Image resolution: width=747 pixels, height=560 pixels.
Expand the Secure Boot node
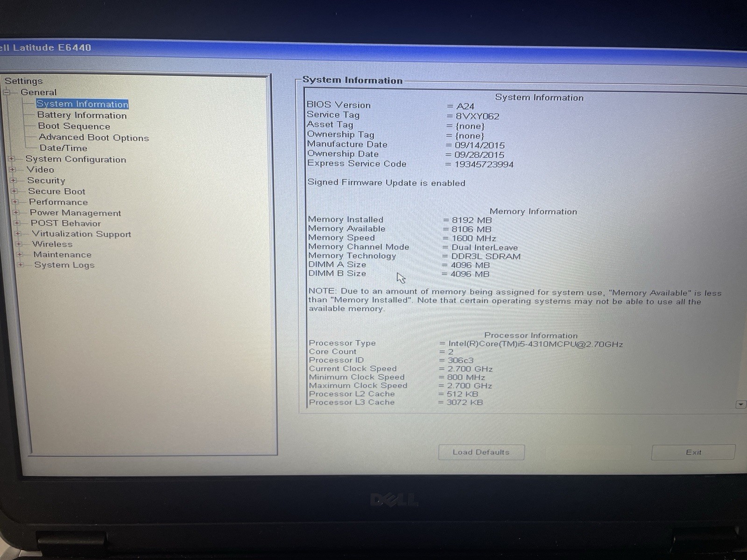(x=14, y=191)
